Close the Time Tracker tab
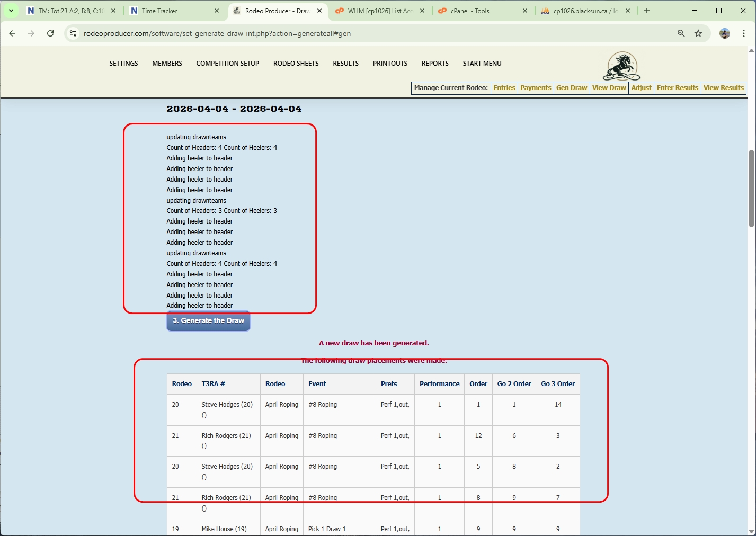756x536 pixels. [216, 11]
